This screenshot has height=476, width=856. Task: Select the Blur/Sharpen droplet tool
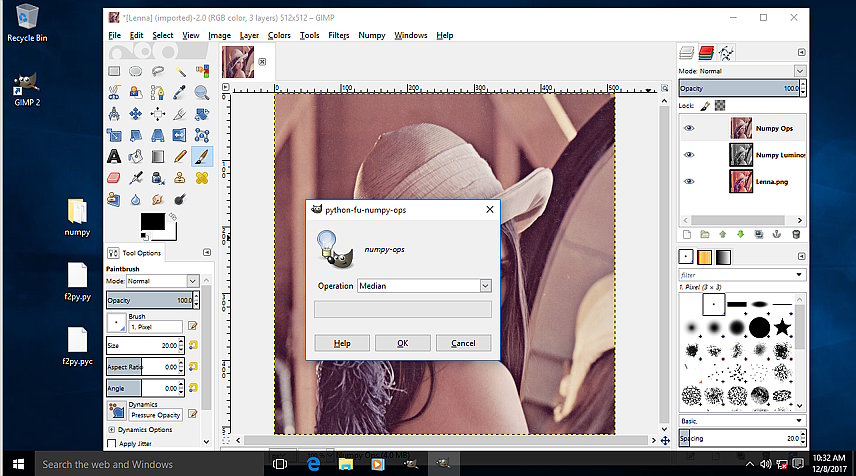pyautogui.click(x=135, y=200)
